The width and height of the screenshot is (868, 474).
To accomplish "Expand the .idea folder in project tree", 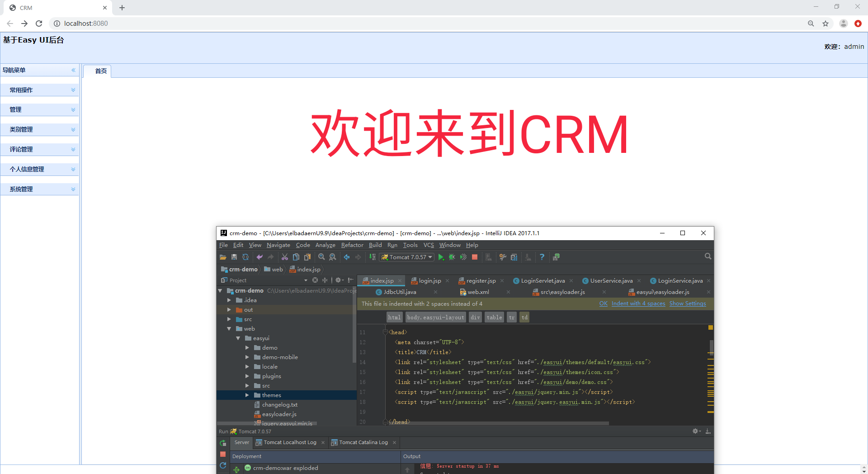I will click(x=229, y=300).
